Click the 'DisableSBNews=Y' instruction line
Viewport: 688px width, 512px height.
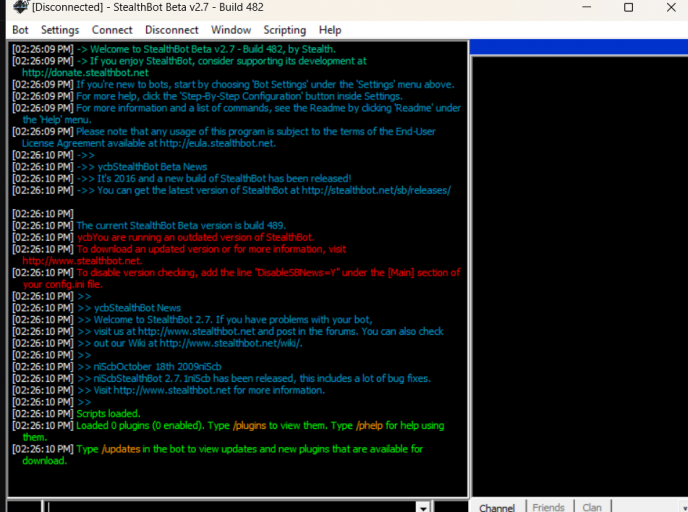tap(269, 272)
